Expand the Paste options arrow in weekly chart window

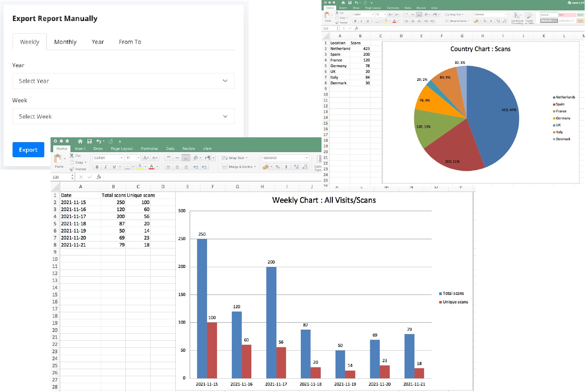(65, 159)
